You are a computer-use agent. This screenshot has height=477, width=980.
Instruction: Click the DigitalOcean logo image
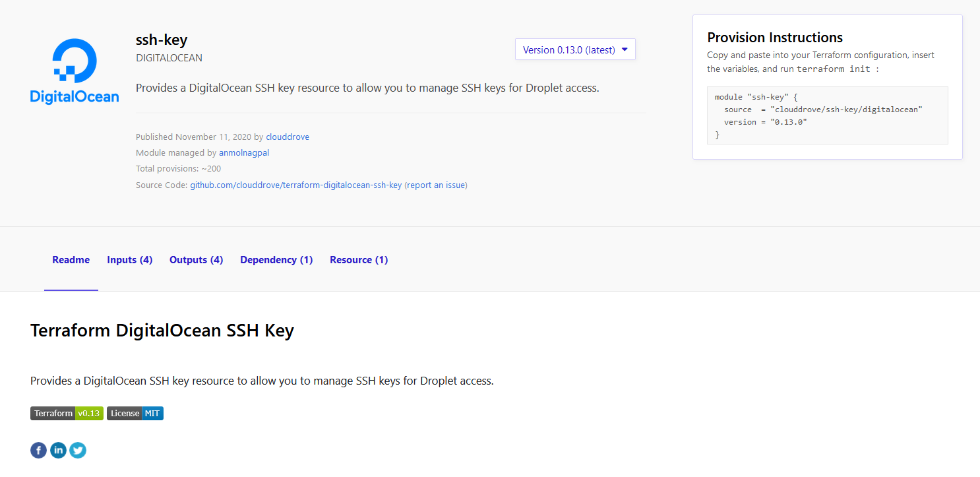(75, 71)
